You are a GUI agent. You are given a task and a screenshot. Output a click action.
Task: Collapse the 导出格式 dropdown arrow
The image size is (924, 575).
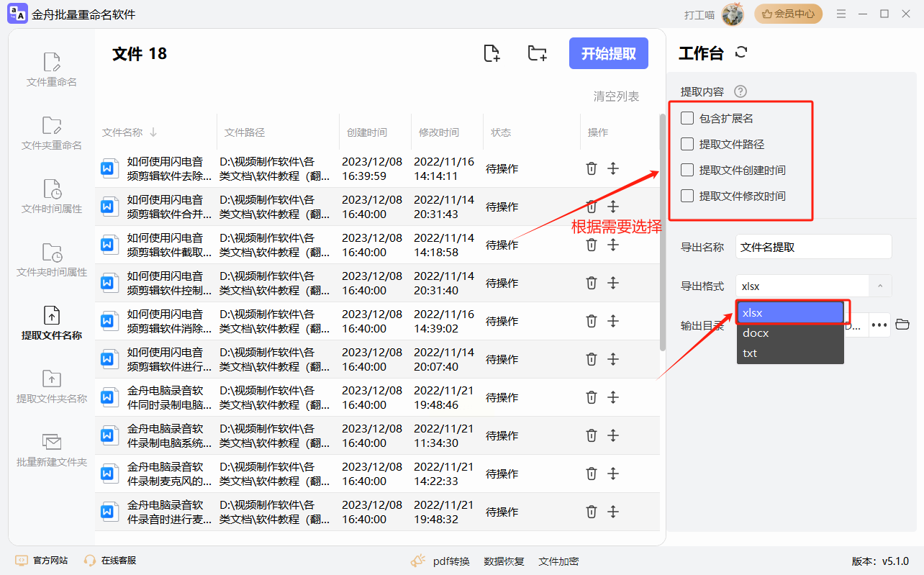[880, 286]
